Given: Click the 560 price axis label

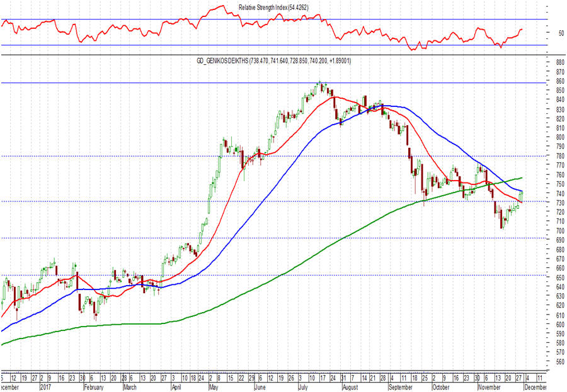Looking at the screenshot, I should [x=560, y=362].
